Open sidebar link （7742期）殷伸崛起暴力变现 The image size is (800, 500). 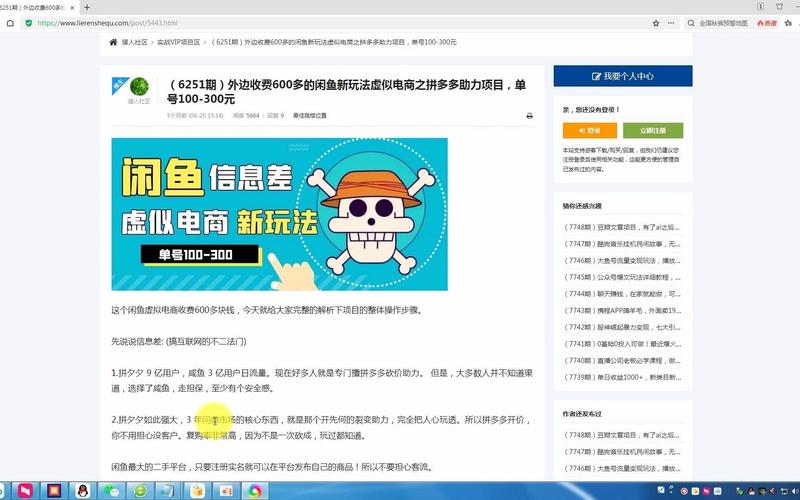(621, 327)
